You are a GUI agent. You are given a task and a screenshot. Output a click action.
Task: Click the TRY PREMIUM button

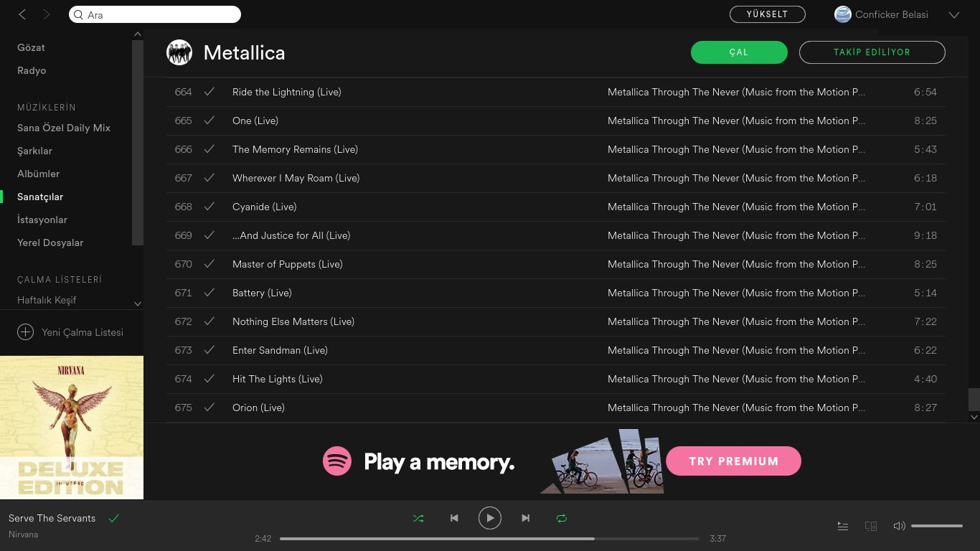734,461
